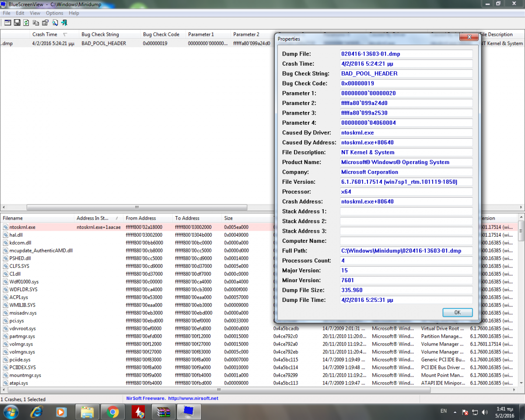Click the Dump File value field
Screen dimensions: 525x420
[x=406, y=54]
